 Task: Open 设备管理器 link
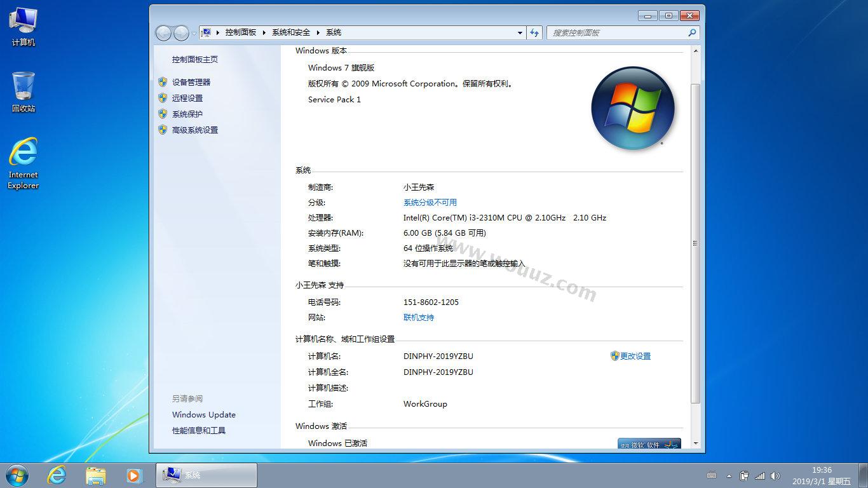click(191, 82)
